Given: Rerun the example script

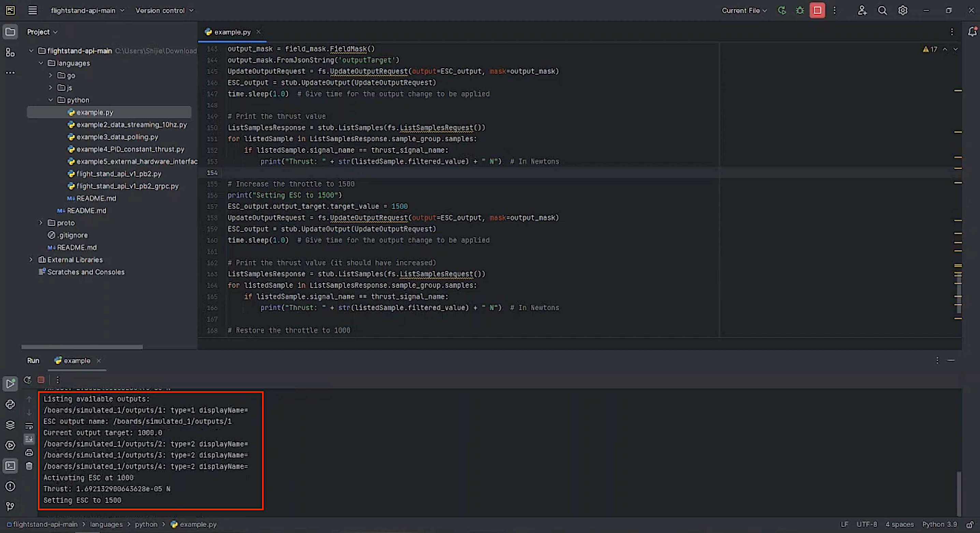Looking at the screenshot, I should 27,380.
